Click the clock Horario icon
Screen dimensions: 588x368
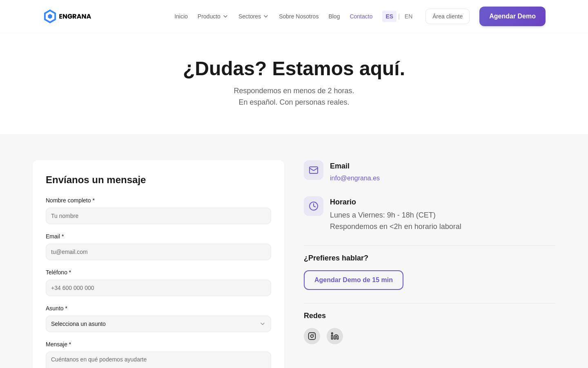click(314, 206)
